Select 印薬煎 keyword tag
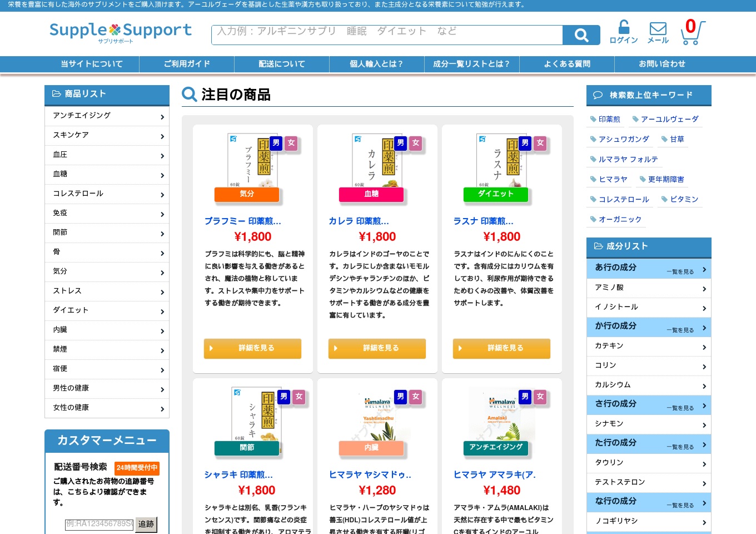 [x=605, y=119]
